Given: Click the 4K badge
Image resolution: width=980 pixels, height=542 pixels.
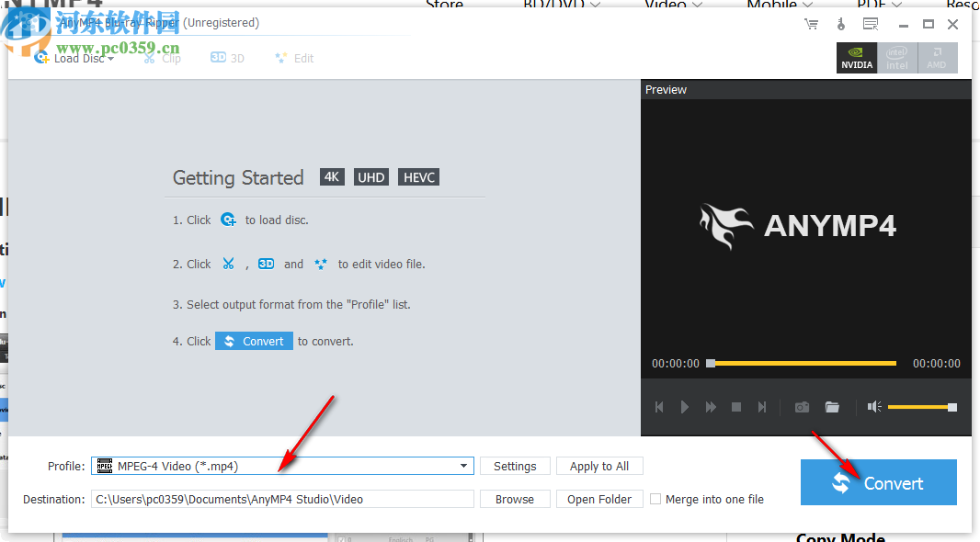Looking at the screenshot, I should point(332,176).
